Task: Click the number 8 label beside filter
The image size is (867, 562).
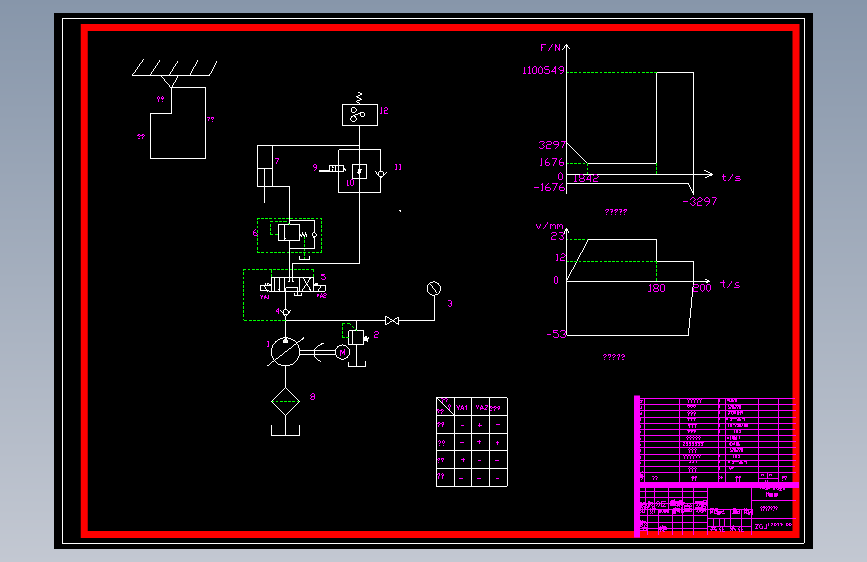Action: coord(312,397)
